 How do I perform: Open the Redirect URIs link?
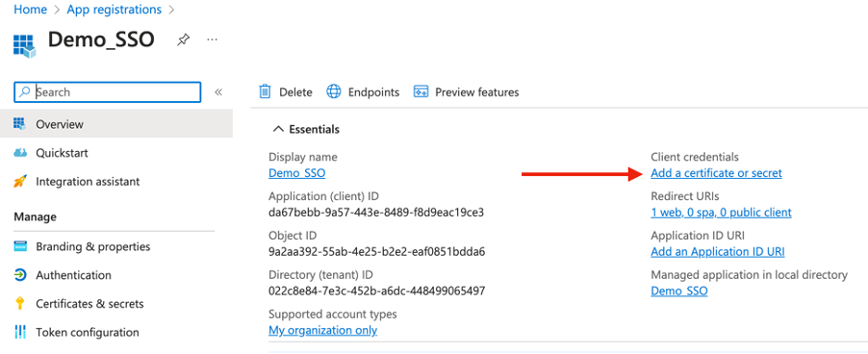[722, 213]
